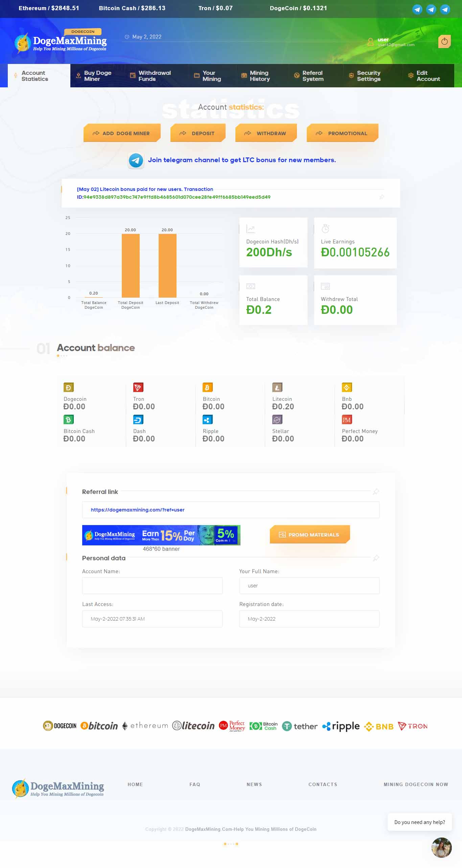462x868 pixels.
Task: Click the last Telegram icon in the top bar
Action: tap(445, 9)
